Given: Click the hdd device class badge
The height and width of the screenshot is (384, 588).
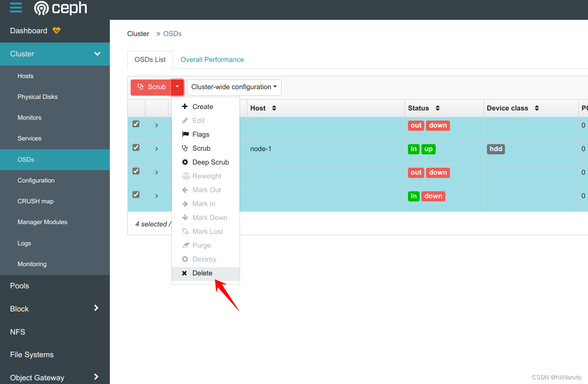Looking at the screenshot, I should pos(496,149).
